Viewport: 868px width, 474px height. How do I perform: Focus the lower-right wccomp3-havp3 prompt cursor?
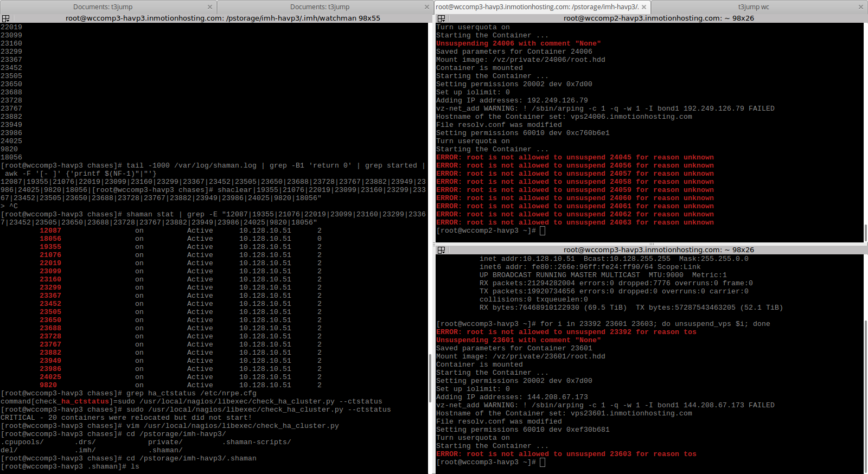click(x=542, y=463)
